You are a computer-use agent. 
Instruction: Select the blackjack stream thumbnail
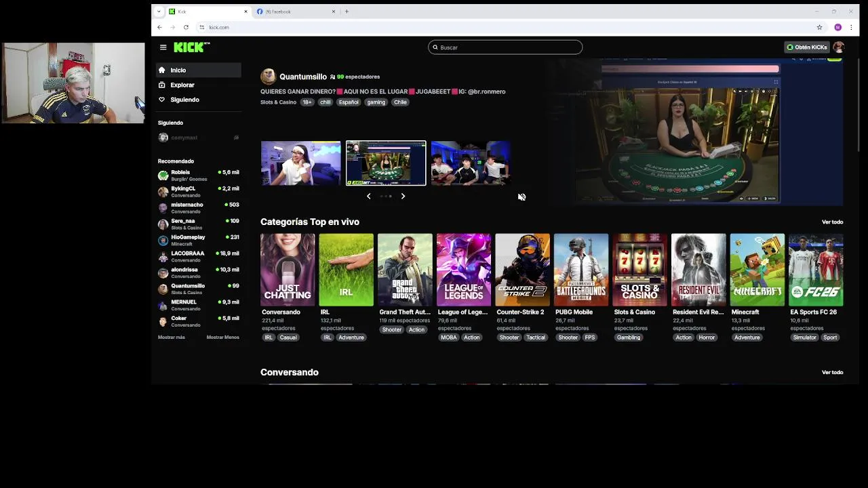(386, 163)
